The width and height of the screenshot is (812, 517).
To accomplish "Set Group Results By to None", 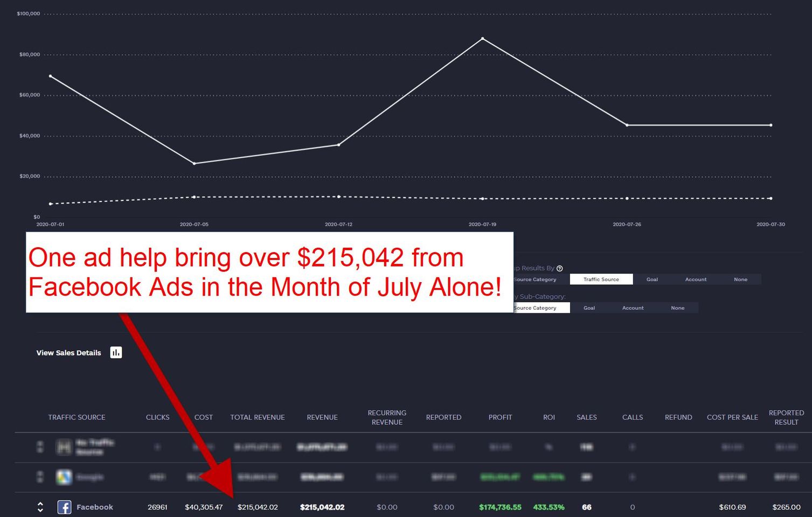I will pos(740,280).
